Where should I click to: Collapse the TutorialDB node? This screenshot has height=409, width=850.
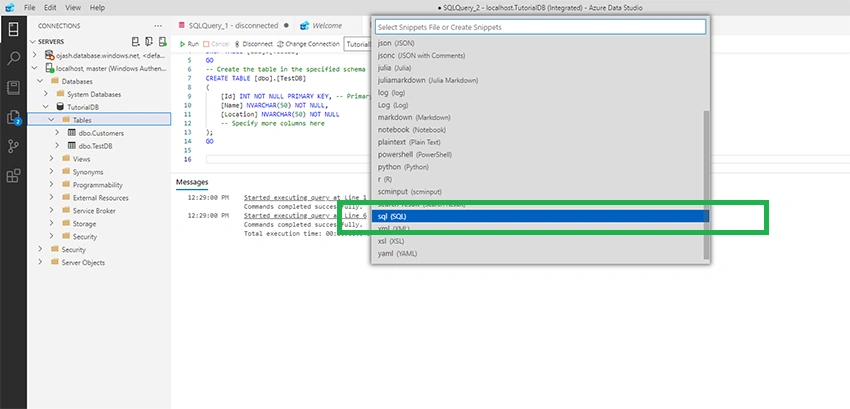coord(46,107)
